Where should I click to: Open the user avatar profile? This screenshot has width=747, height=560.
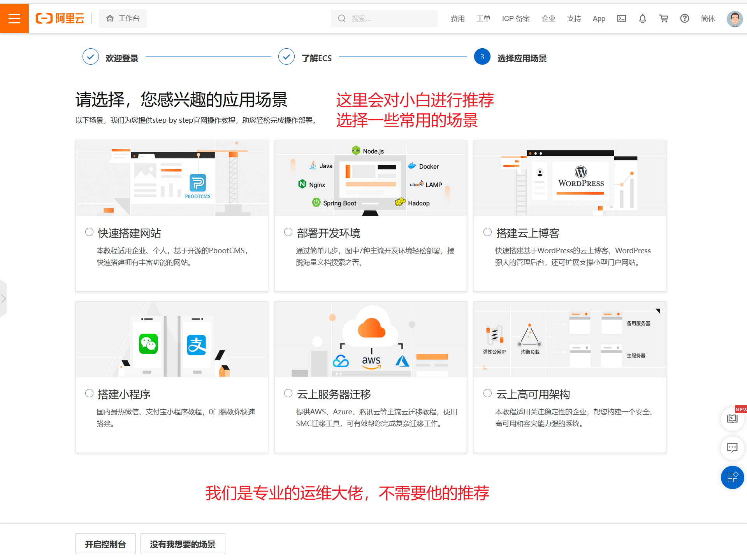coord(735,18)
